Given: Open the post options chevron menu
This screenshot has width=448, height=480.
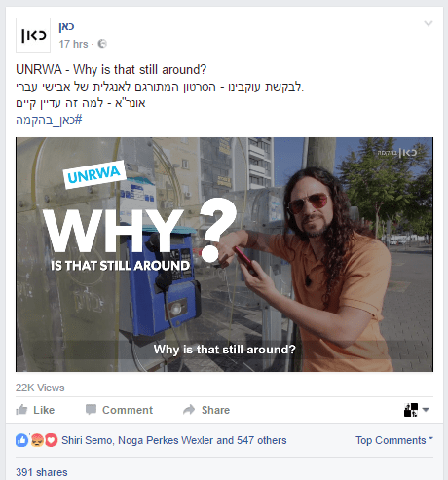Looking at the screenshot, I should point(429,23).
